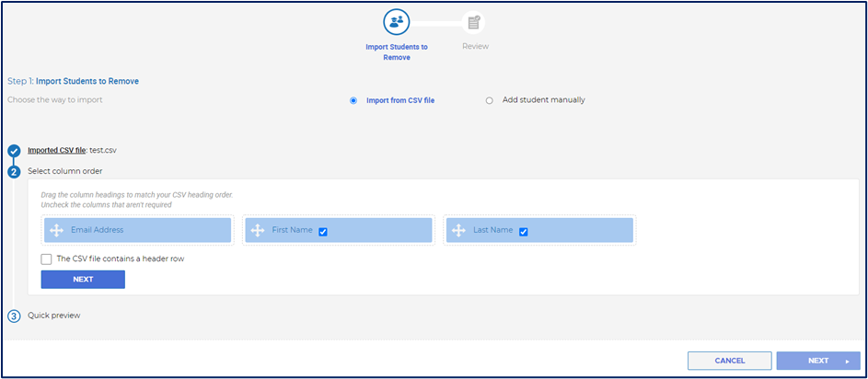Click the test.csv file name
This screenshot has height=379, width=868.
tap(103, 150)
